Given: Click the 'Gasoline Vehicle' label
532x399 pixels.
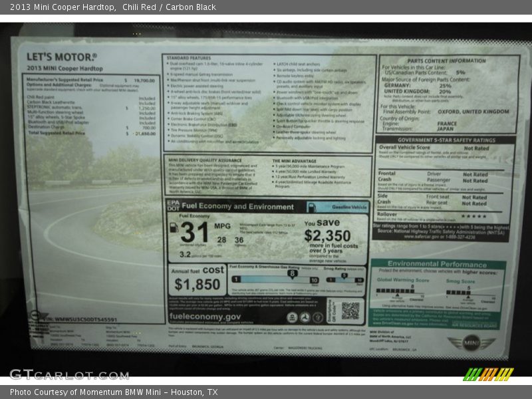Looking at the screenshot, I should click(x=350, y=207).
